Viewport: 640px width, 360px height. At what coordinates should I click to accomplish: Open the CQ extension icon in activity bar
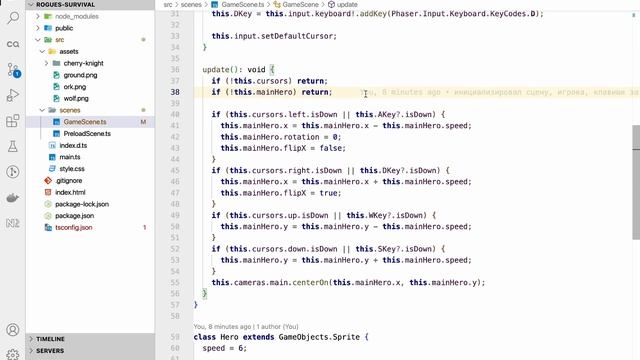click(13, 44)
